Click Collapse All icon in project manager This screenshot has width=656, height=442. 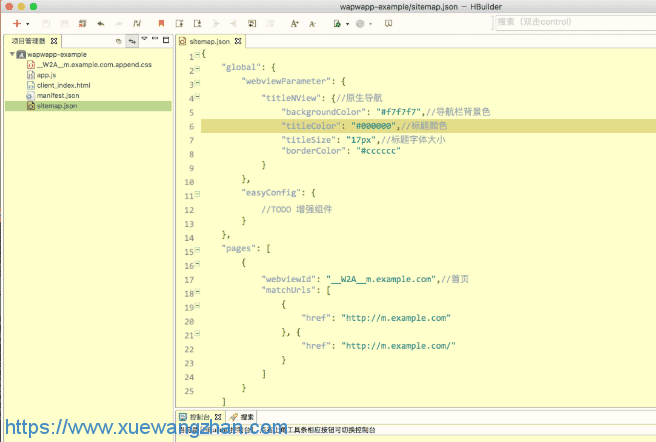point(118,41)
